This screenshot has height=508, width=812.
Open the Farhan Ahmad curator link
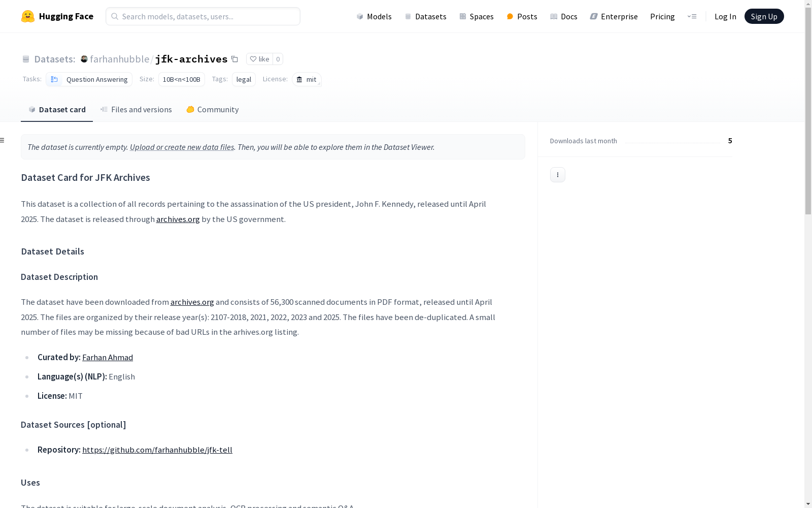point(108,357)
